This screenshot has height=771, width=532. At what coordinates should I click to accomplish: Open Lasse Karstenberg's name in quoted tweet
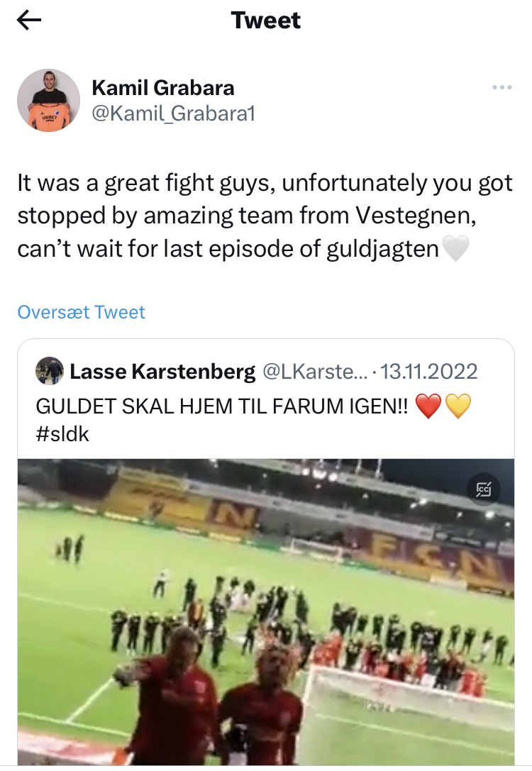162,371
